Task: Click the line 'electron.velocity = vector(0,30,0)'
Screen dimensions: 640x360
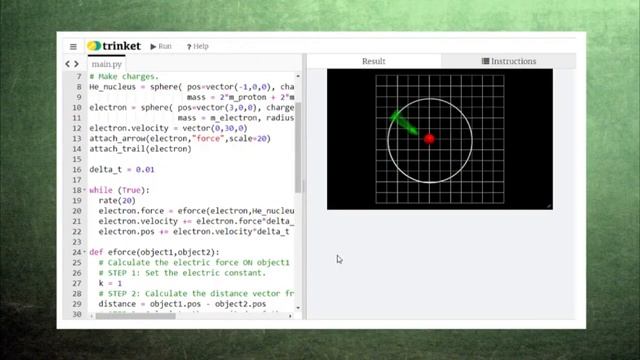Action: tap(168, 128)
